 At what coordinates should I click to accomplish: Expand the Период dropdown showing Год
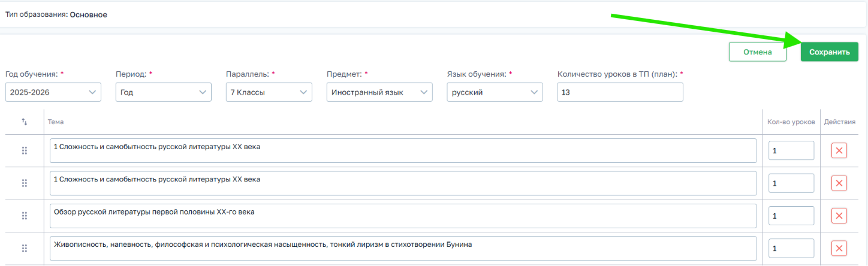click(164, 92)
